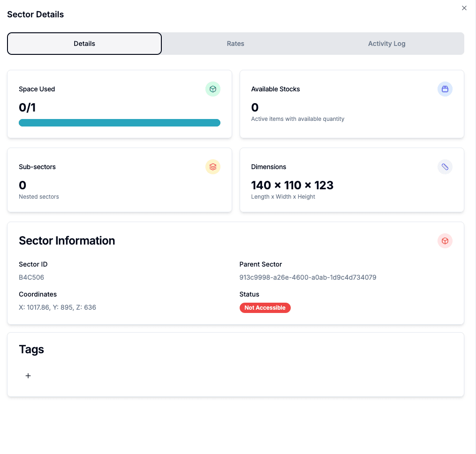Click the Not Accessible status badge

[x=265, y=308]
